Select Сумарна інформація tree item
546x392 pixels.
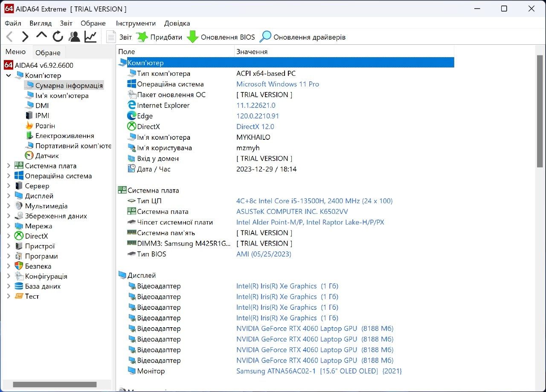64,86
